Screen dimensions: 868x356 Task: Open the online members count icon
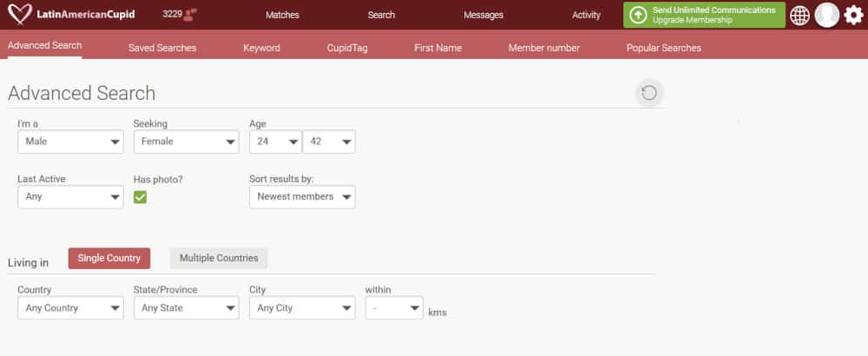tap(191, 15)
